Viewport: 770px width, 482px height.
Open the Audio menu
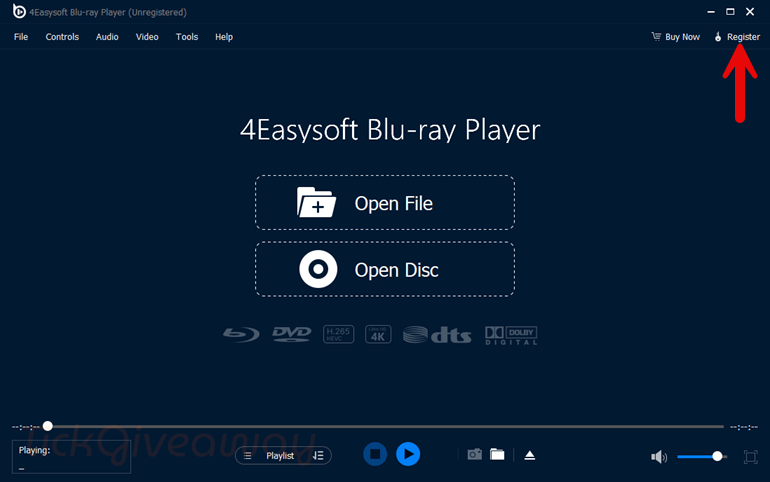click(107, 37)
